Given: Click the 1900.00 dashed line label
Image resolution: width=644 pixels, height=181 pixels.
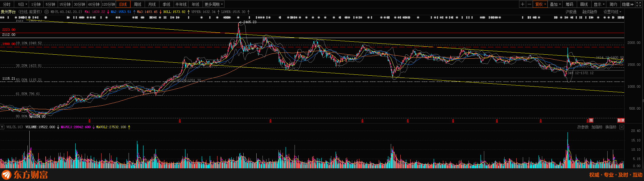Looking at the screenshot, I should [x=9, y=44].
